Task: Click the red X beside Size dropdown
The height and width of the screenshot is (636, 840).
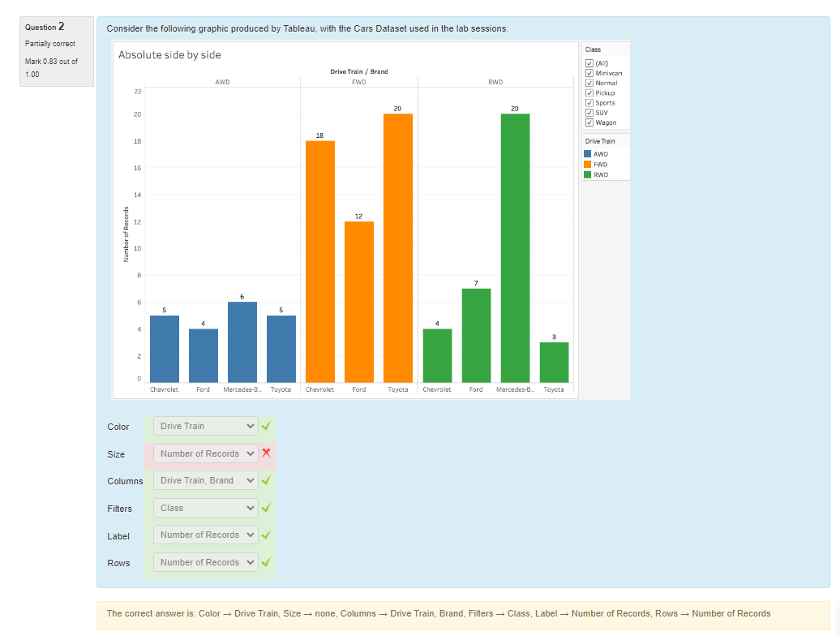Action: click(266, 453)
